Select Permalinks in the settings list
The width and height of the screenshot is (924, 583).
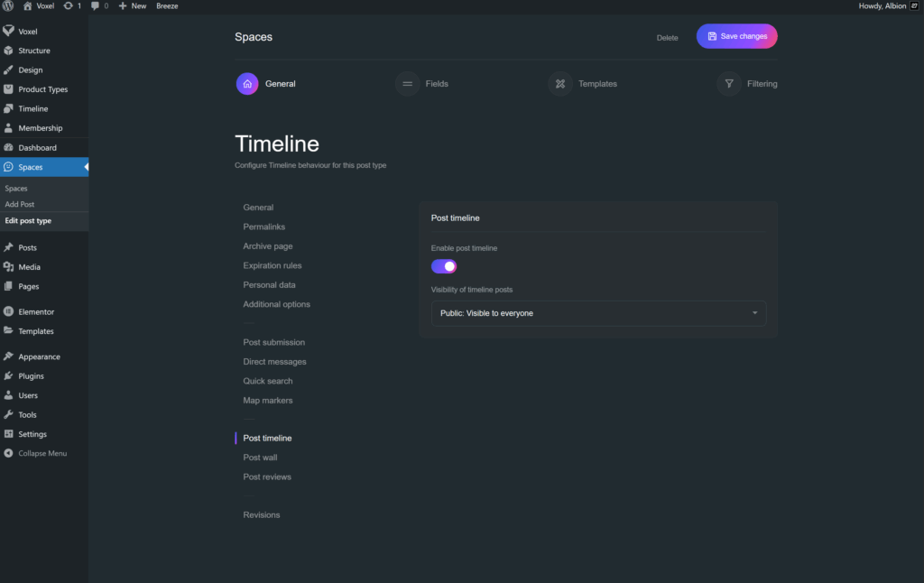(x=263, y=227)
